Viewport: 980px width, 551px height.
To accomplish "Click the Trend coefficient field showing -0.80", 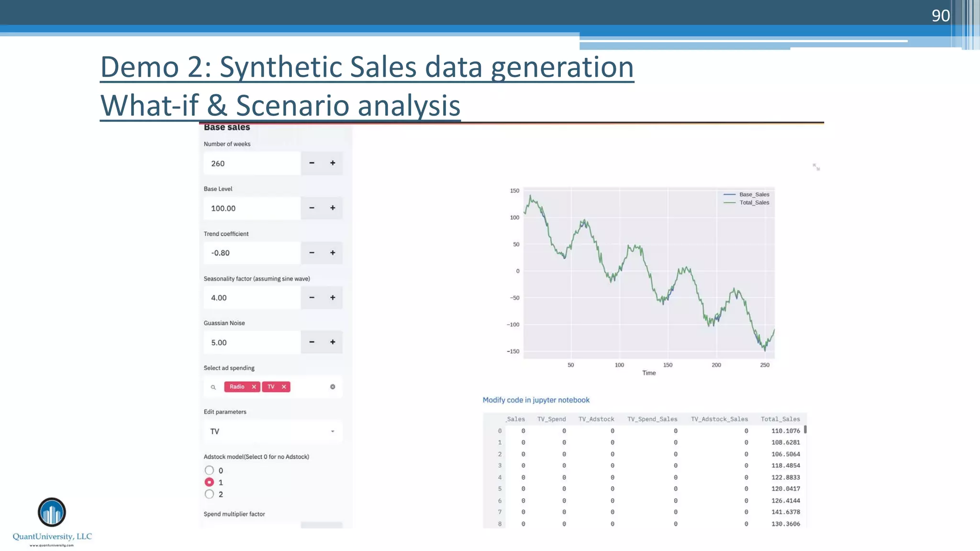I will (x=252, y=253).
